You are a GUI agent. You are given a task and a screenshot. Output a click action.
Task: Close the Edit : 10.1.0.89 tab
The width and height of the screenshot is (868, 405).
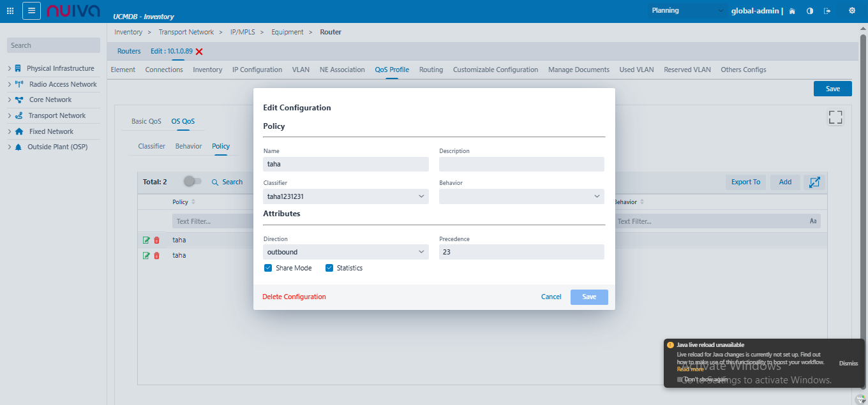[200, 52]
